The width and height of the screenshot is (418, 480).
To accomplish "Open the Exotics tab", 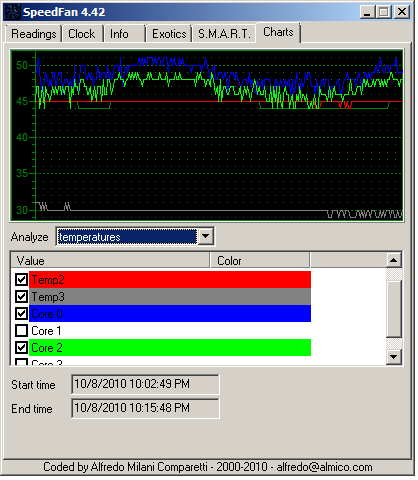I will point(169,34).
